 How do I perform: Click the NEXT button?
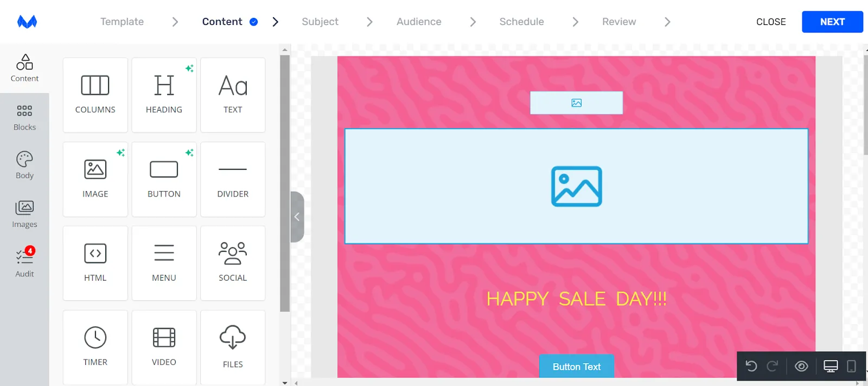[832, 22]
